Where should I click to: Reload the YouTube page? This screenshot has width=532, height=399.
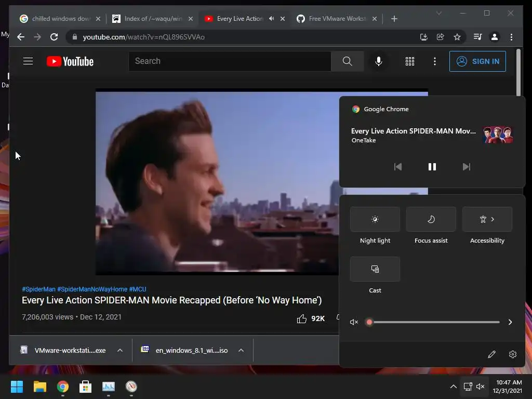coord(54,37)
